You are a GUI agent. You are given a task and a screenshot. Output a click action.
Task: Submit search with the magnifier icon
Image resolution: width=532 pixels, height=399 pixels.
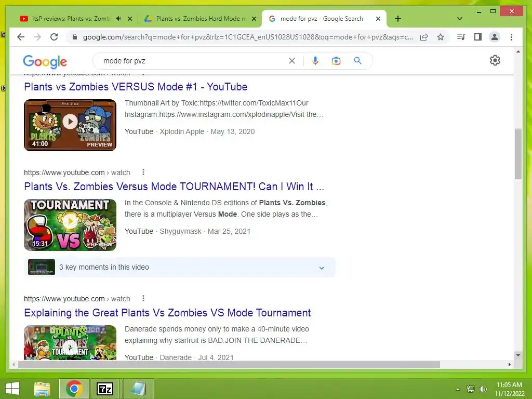(357, 61)
